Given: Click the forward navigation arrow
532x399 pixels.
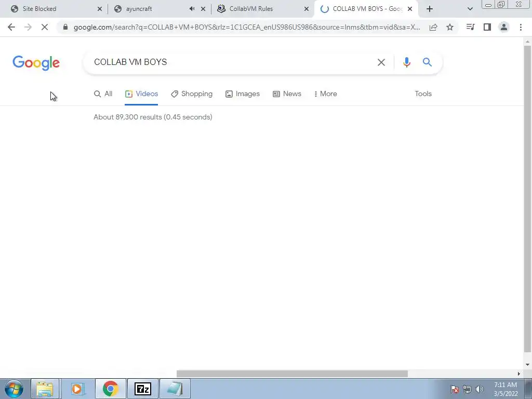Looking at the screenshot, I should coord(28,27).
